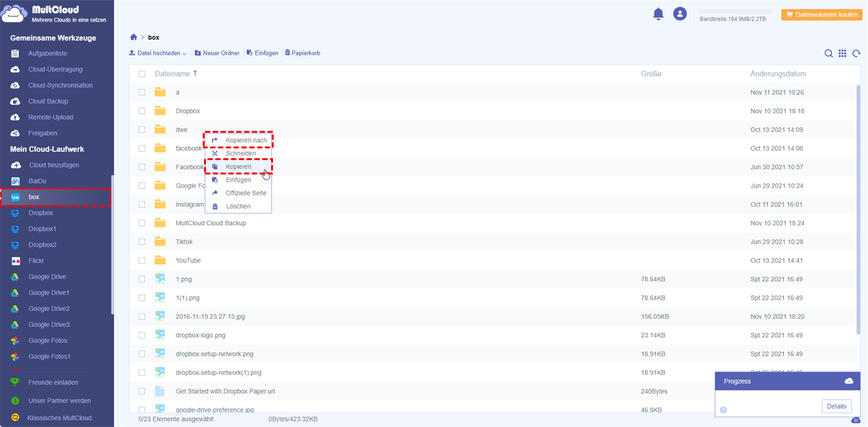The height and width of the screenshot is (427, 868).
Task: Click the cloud icon in Progzess panel
Action: (x=848, y=381)
